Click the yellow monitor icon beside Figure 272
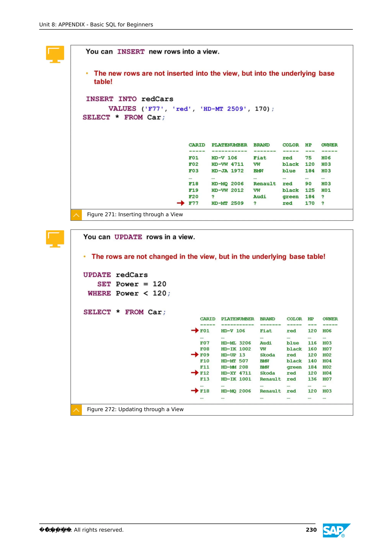Screen dimensions: 392x555 tap(55, 239)
